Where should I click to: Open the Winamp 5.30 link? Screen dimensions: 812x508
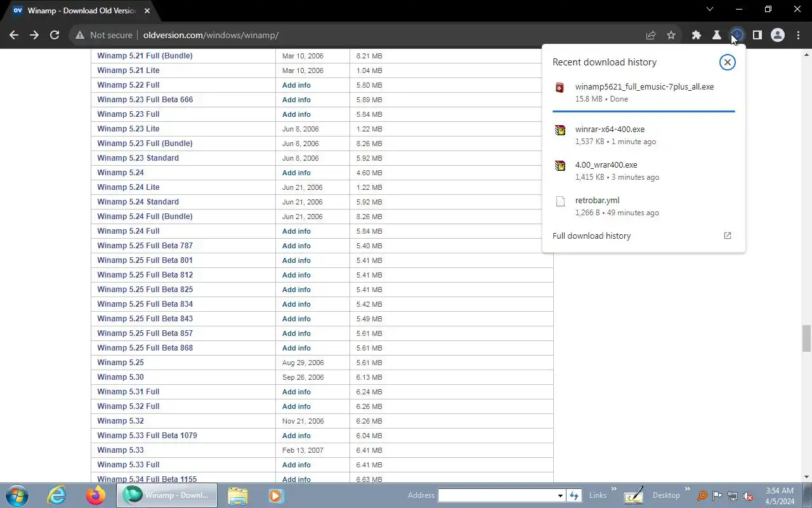click(121, 377)
